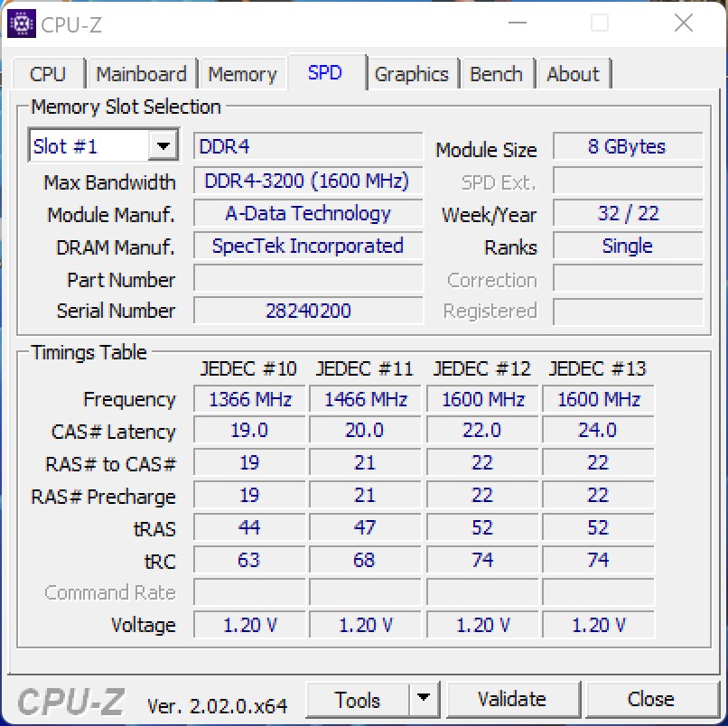Select the Max Bandwidth DDR4-3200 field
The width and height of the screenshot is (728, 726).
pyautogui.click(x=307, y=181)
